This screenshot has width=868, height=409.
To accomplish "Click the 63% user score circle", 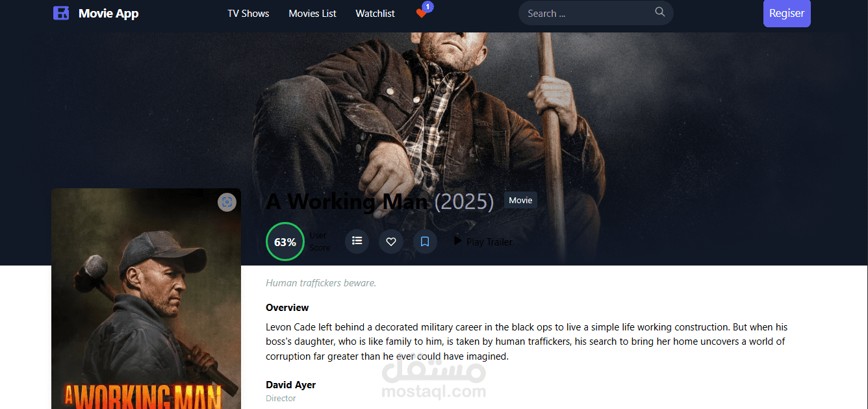I will (x=285, y=242).
